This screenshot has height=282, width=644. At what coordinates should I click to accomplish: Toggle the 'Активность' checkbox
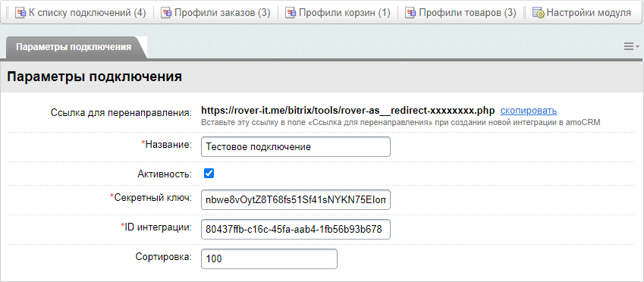pos(209,174)
